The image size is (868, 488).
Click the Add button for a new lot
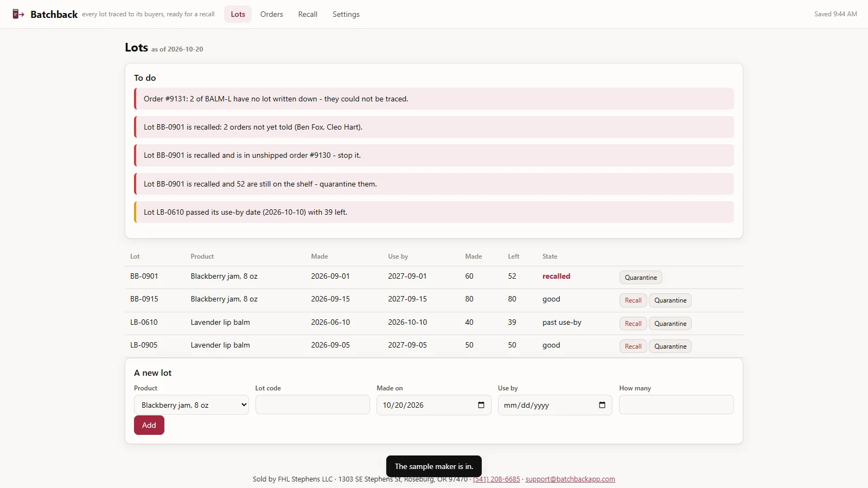pos(149,425)
